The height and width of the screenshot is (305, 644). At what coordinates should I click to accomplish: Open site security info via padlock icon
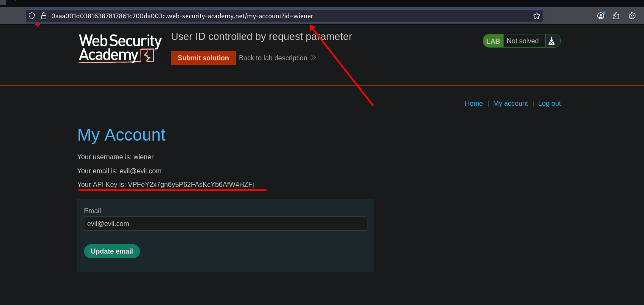tap(43, 16)
